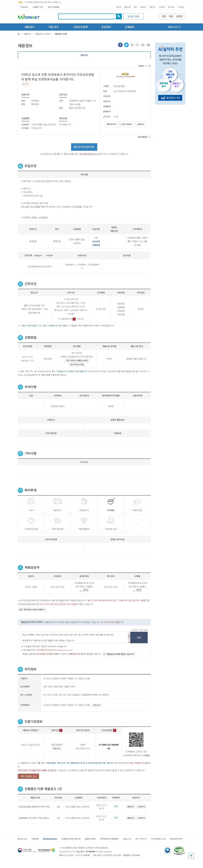Click the comment text area
203x868 pixels.
[x=74, y=637]
